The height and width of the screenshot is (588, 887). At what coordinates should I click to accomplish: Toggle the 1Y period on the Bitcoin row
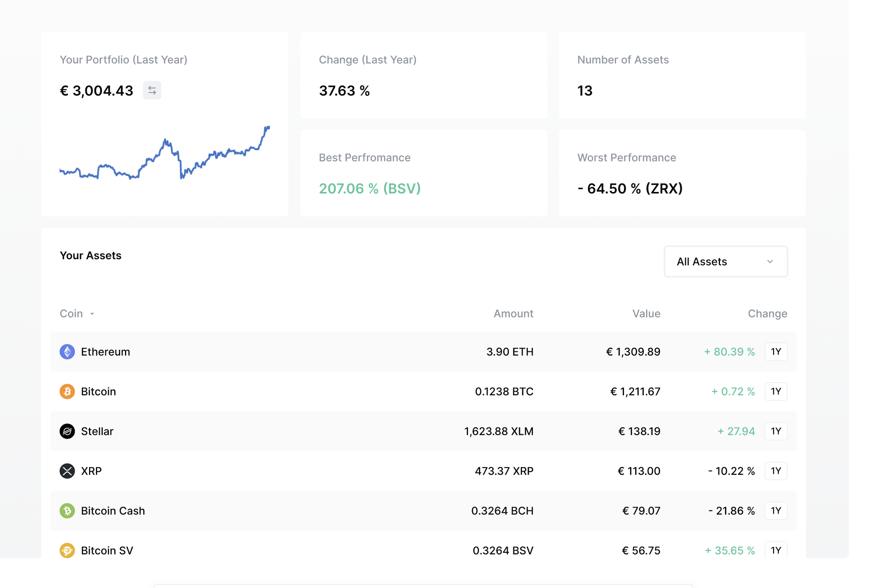776,391
